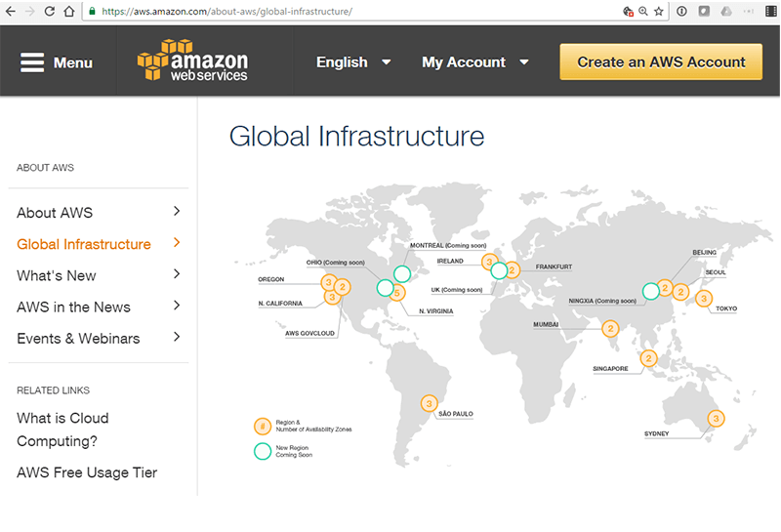Click the TOKYO map label
The height and width of the screenshot is (532, 781).
pyautogui.click(x=726, y=308)
